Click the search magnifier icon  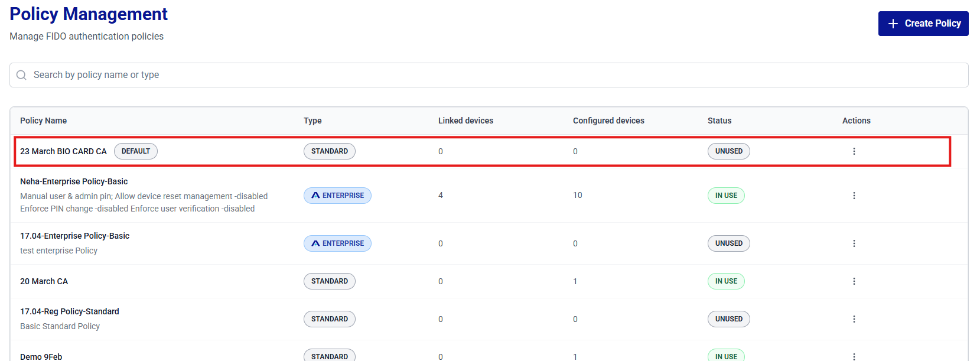point(21,75)
